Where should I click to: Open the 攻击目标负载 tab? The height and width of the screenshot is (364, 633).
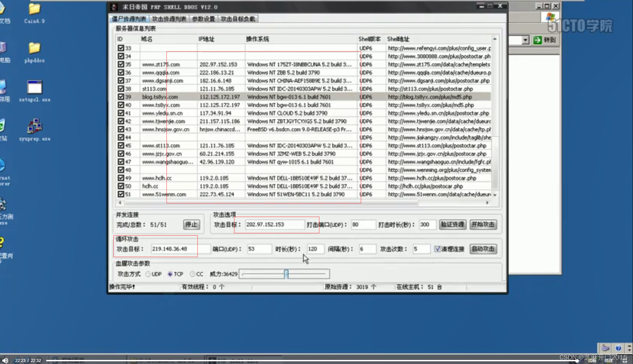click(238, 19)
